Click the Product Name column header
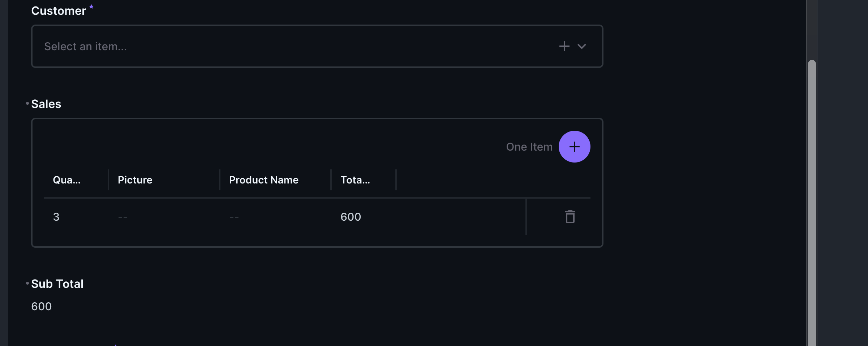This screenshot has height=346, width=868. (264, 180)
